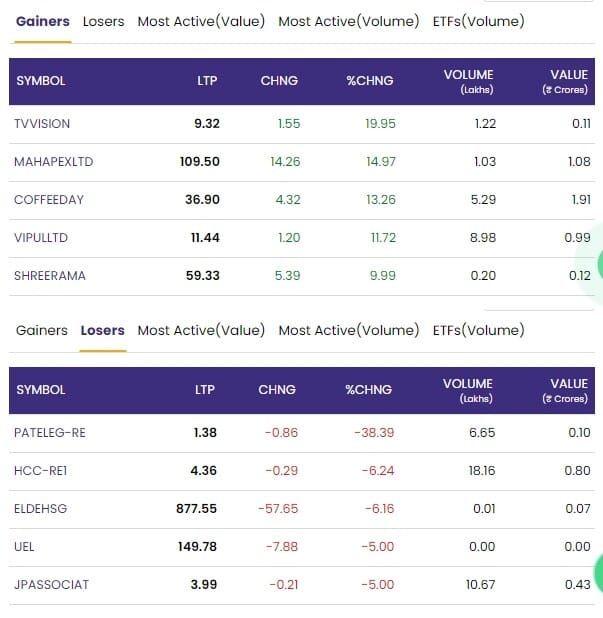Select the VIPULLTD symbol
Screen dimensions: 603x618
[x=42, y=238]
